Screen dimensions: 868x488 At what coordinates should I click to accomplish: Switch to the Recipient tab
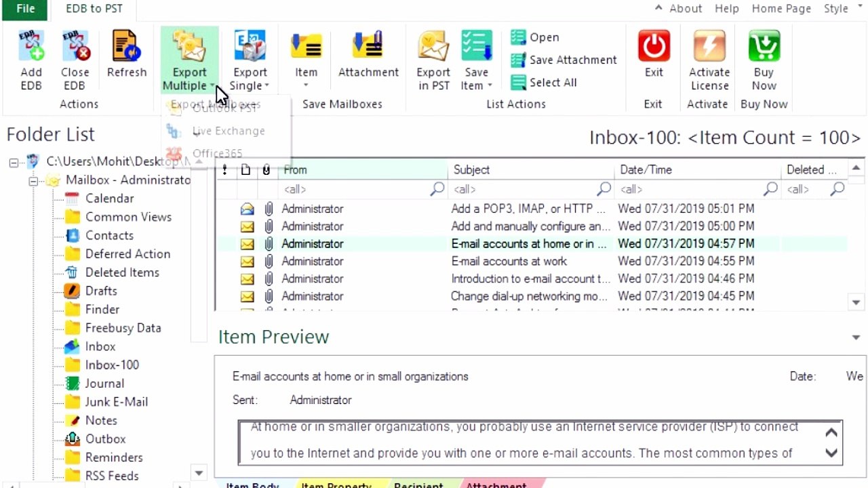pyautogui.click(x=418, y=485)
